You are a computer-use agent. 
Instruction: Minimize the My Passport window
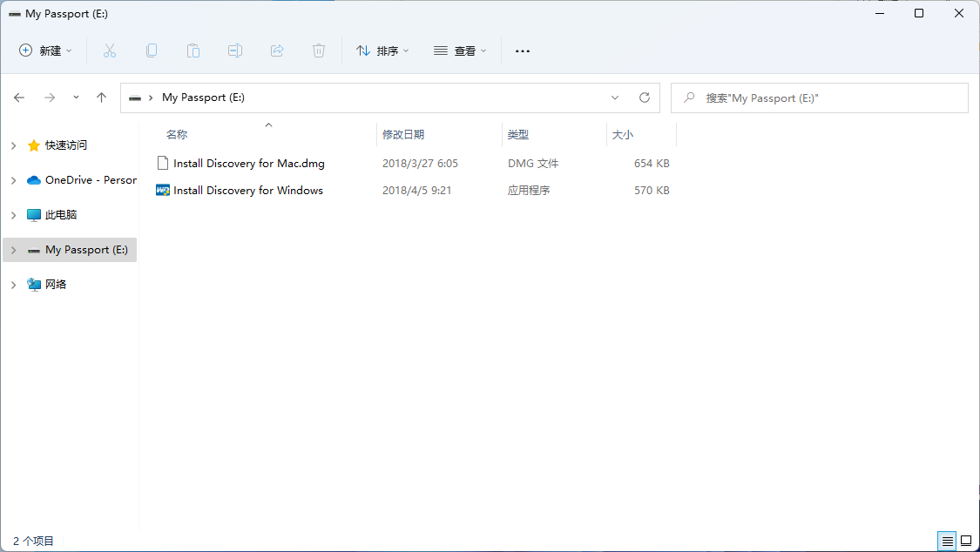pyautogui.click(x=880, y=13)
